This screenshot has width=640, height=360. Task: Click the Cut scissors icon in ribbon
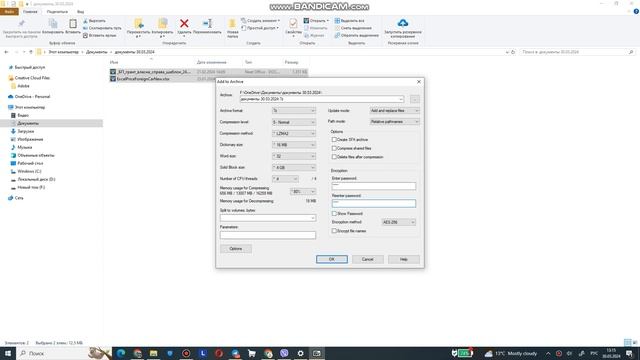coord(86,21)
